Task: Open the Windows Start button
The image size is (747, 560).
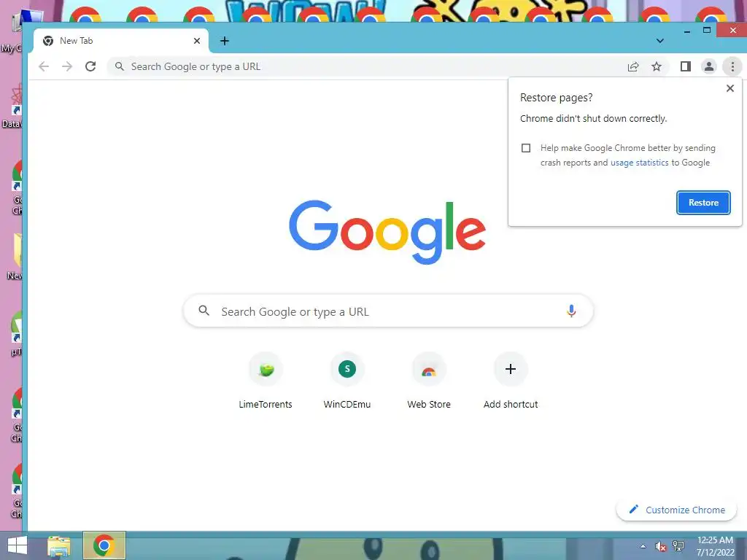Action: 18,545
